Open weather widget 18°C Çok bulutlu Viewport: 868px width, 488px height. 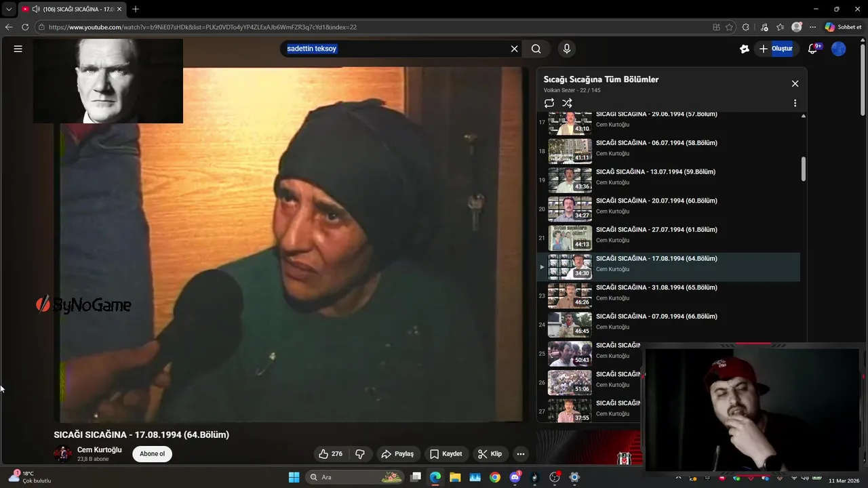30,477
